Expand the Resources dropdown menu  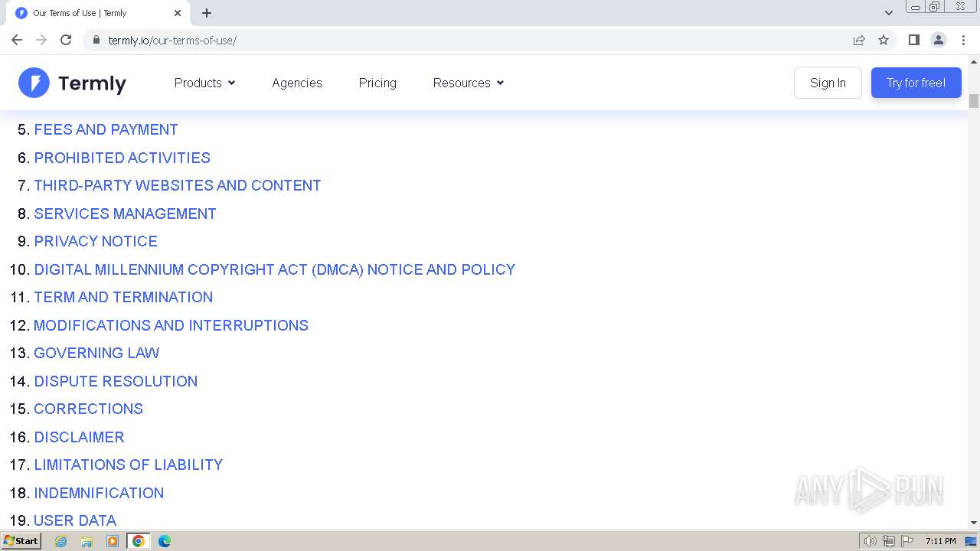tap(469, 83)
